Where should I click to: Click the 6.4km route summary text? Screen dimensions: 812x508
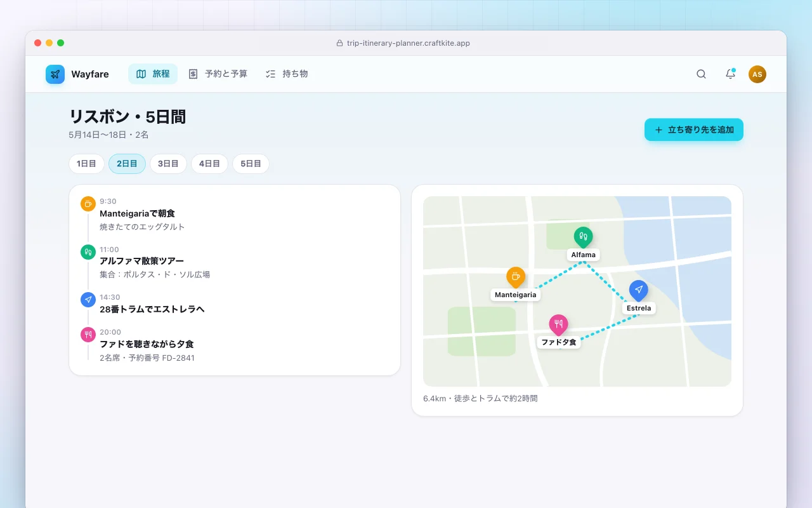[x=480, y=399]
